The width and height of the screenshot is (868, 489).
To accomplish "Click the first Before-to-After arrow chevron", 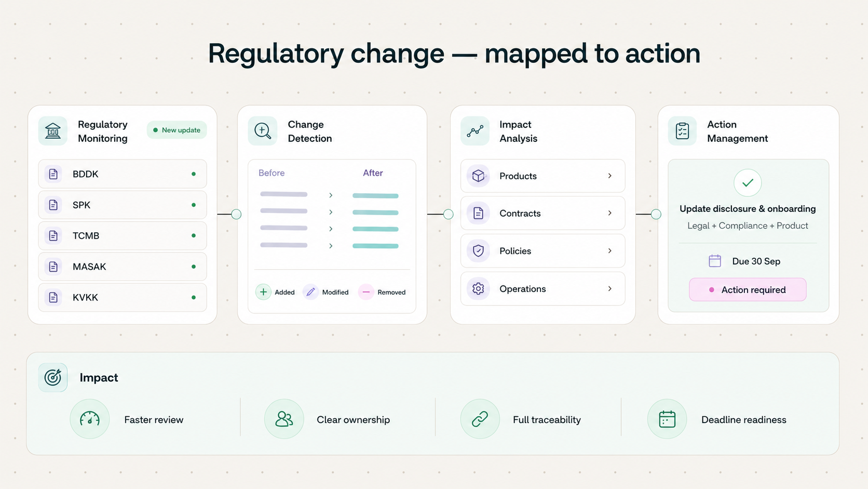I will [x=331, y=195].
